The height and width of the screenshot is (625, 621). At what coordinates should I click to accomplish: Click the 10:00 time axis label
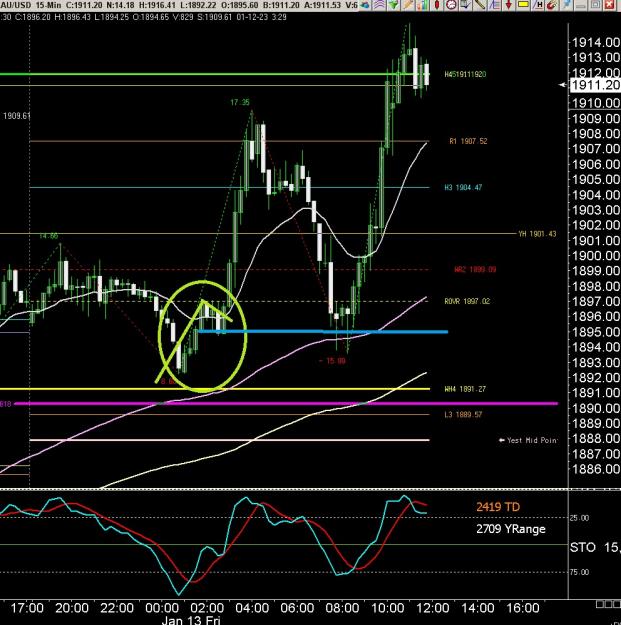(x=387, y=608)
